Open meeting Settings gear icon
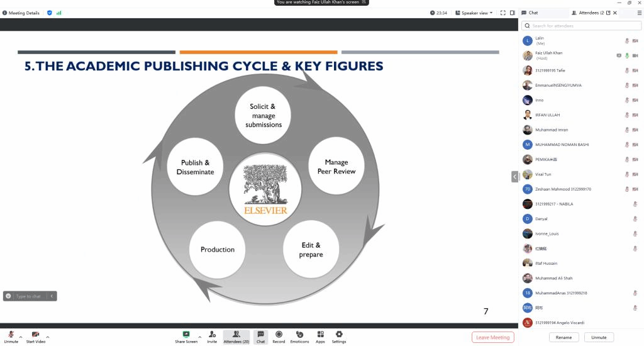This screenshot has width=644, height=346. pos(339,335)
